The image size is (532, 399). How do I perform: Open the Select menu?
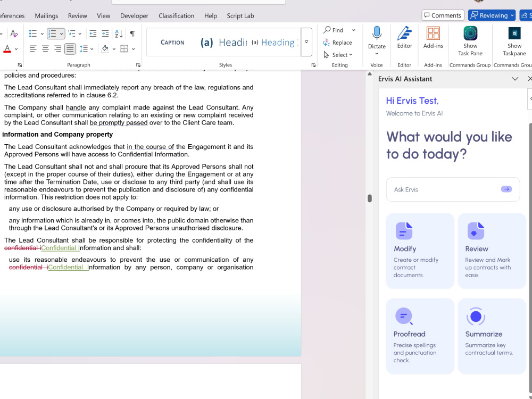point(338,55)
